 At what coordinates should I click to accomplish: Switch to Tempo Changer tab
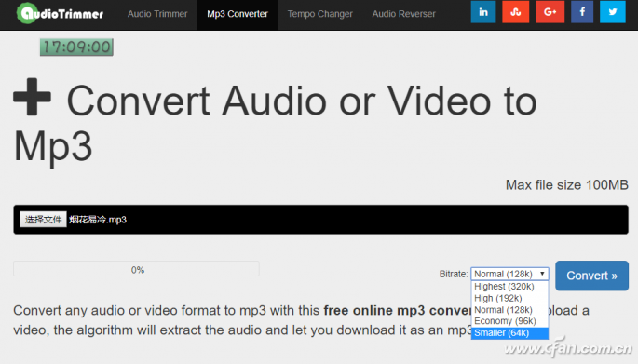(319, 14)
